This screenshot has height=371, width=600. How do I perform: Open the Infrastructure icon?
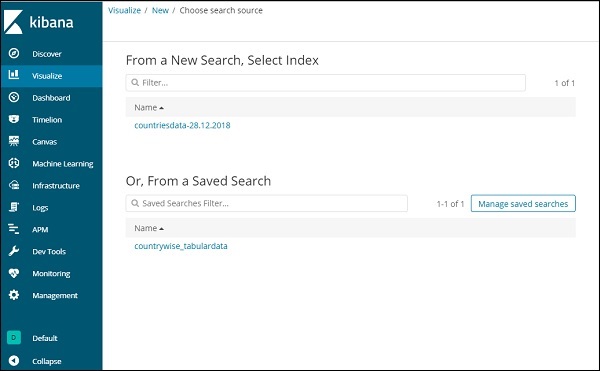click(14, 185)
